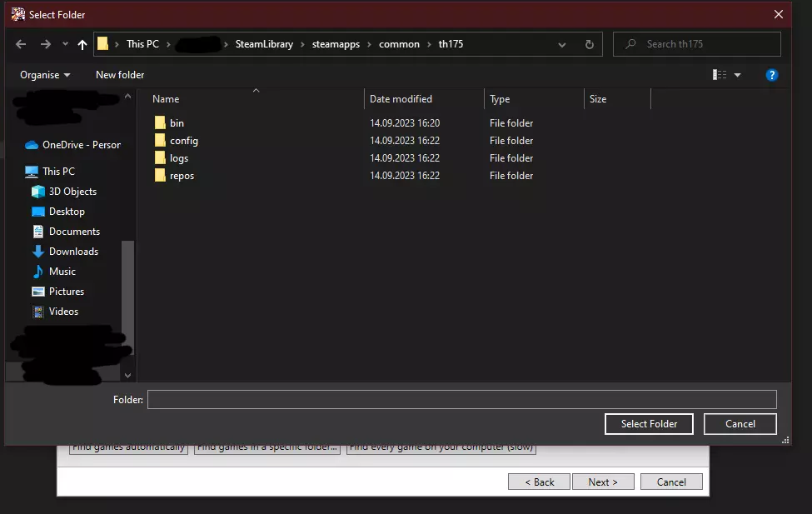Expand chevron after common breadcrumb
This screenshot has width=812, height=514.
[x=429, y=44]
